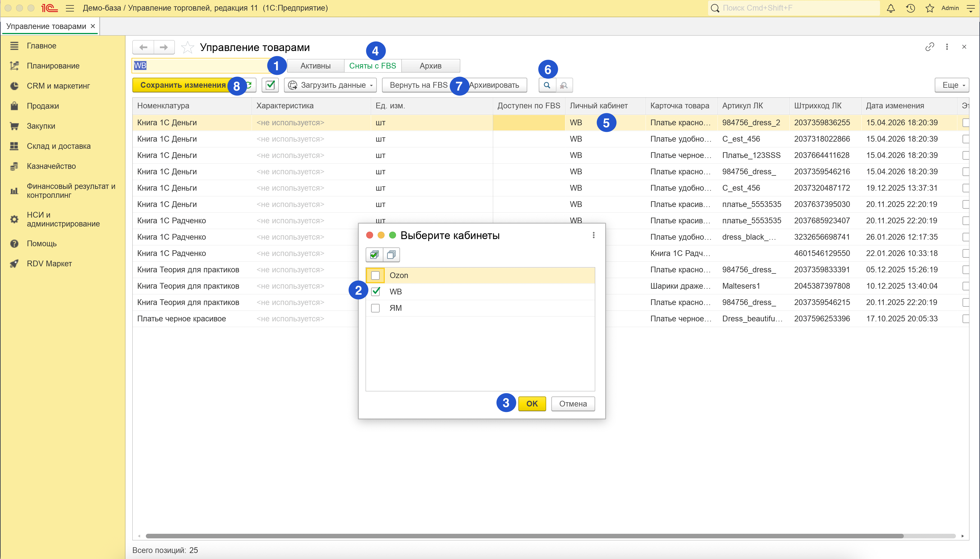Switch to the Активны tab

point(315,66)
